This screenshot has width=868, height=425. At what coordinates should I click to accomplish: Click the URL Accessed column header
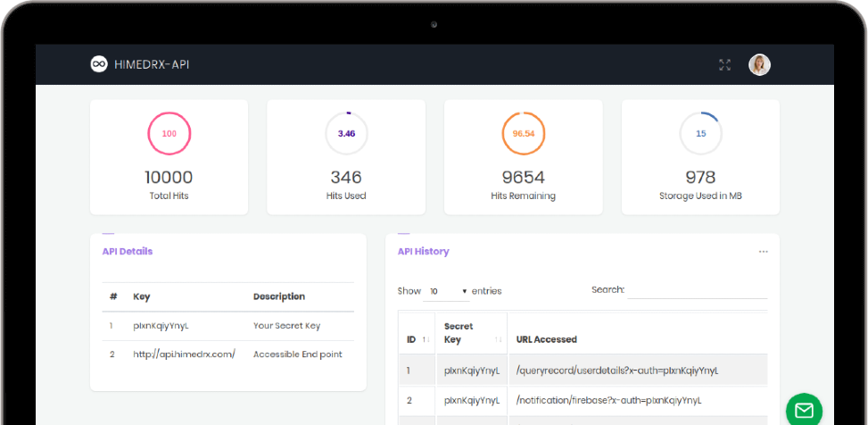click(x=546, y=339)
